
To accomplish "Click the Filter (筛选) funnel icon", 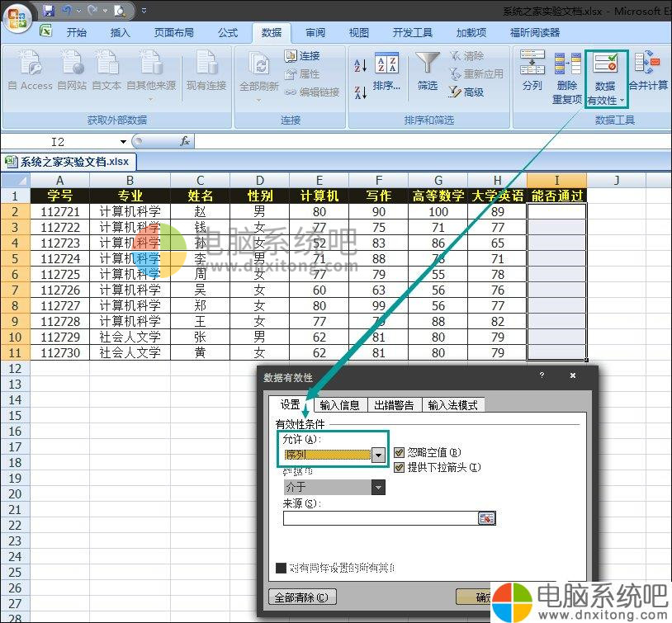I will 427,64.
